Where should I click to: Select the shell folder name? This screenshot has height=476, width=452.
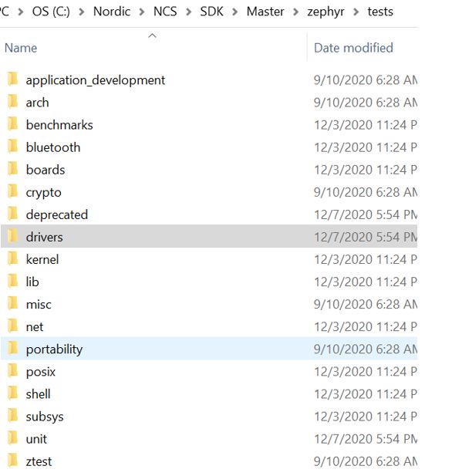39,394
